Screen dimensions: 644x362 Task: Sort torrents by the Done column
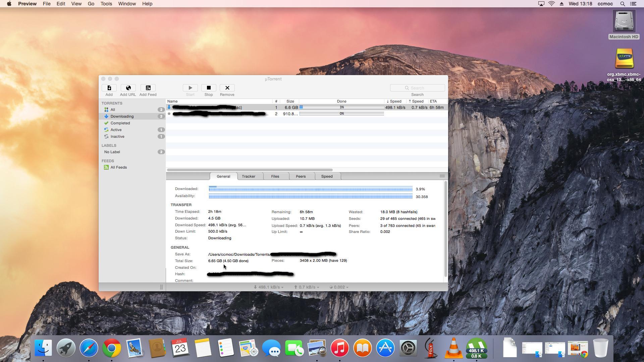coord(341,101)
